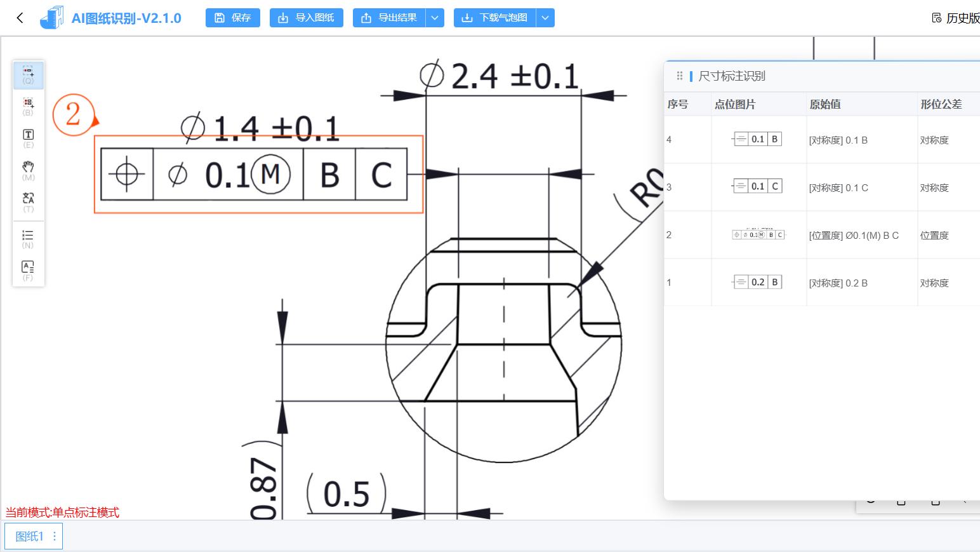Select the batch annotation tool (B)
The height and width of the screenshot is (552, 980).
pos(29,107)
